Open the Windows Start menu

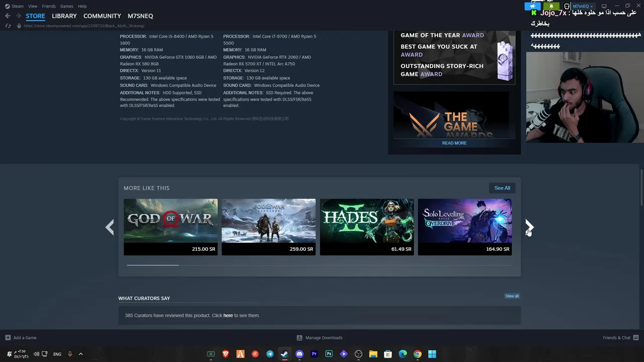click(x=432, y=354)
